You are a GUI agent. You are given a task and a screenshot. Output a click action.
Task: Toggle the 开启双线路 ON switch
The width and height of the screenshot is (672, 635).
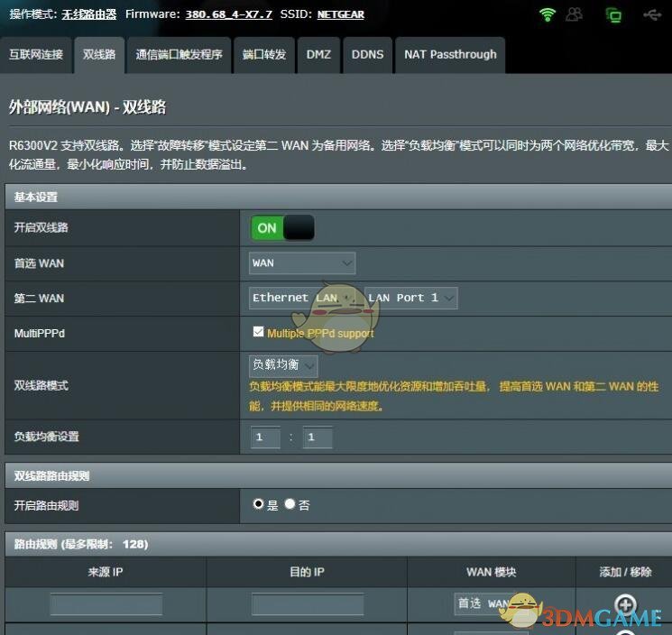click(282, 228)
